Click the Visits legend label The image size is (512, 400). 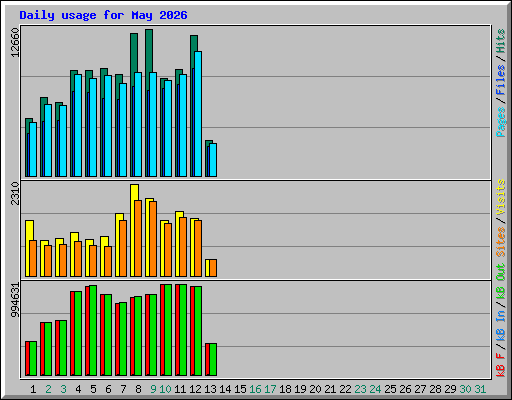point(501,197)
